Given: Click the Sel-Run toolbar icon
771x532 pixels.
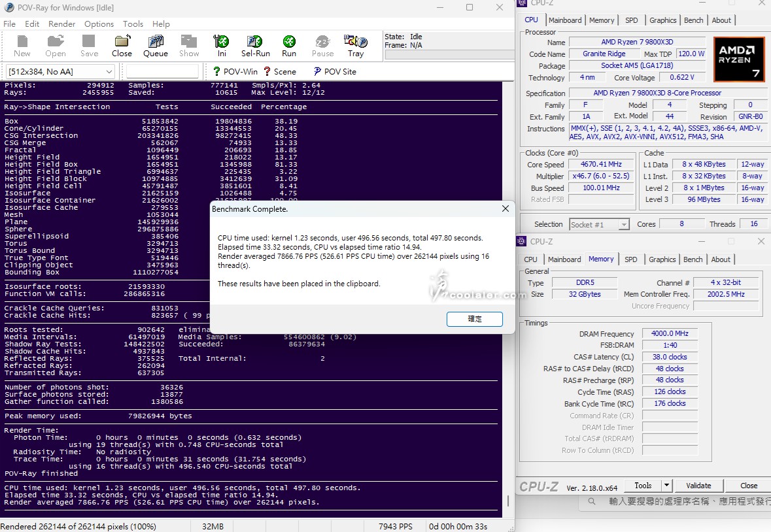Looking at the screenshot, I should [255, 46].
